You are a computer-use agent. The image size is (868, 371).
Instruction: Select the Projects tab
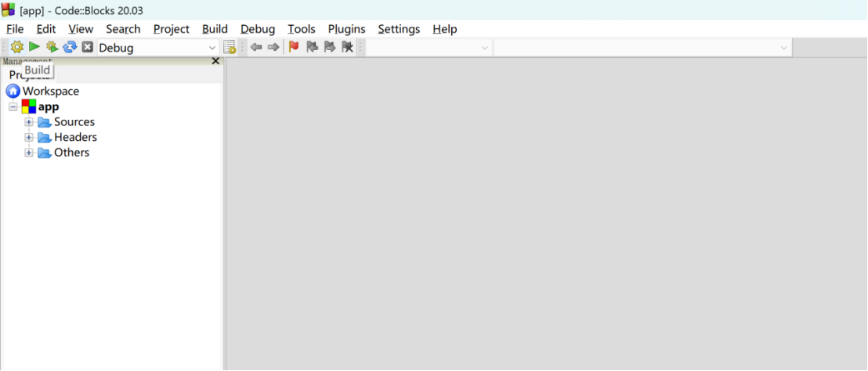tap(29, 74)
